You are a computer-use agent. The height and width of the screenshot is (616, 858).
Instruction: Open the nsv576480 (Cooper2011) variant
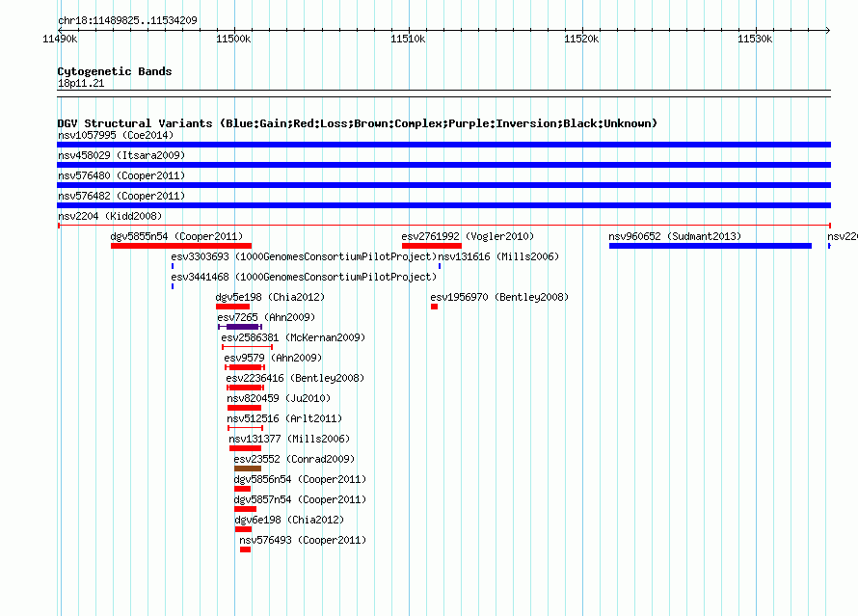[x=443, y=185]
